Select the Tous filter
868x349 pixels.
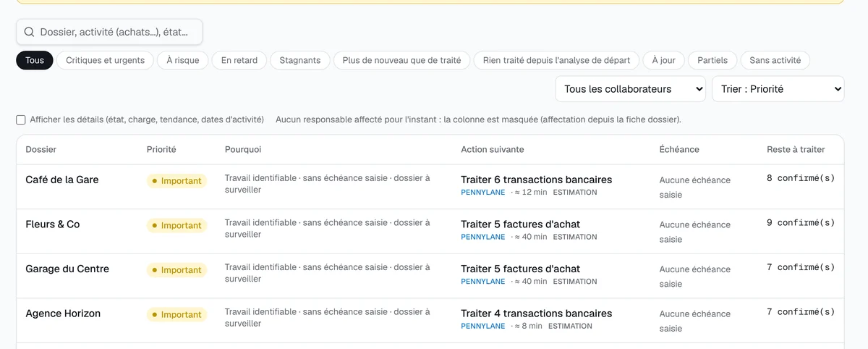35,60
